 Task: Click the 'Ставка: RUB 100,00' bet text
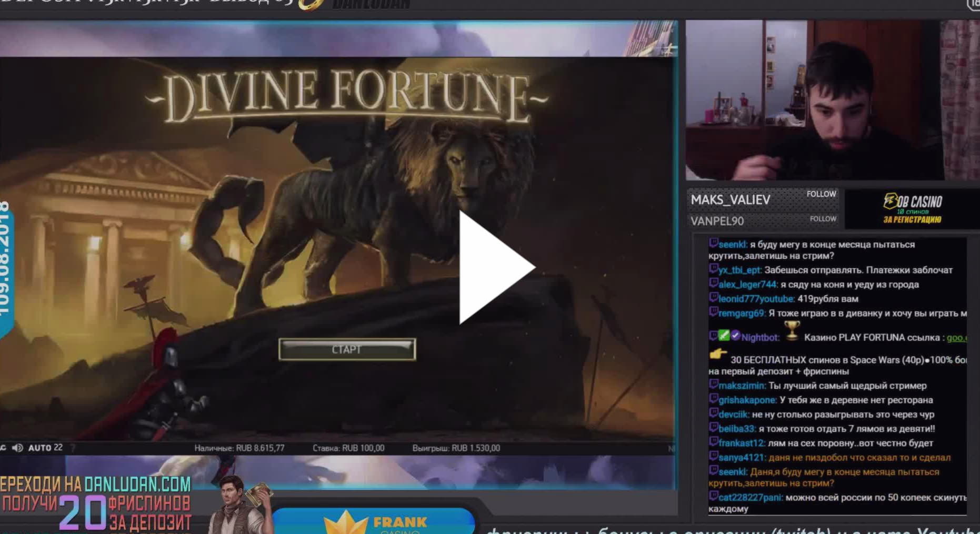348,448
